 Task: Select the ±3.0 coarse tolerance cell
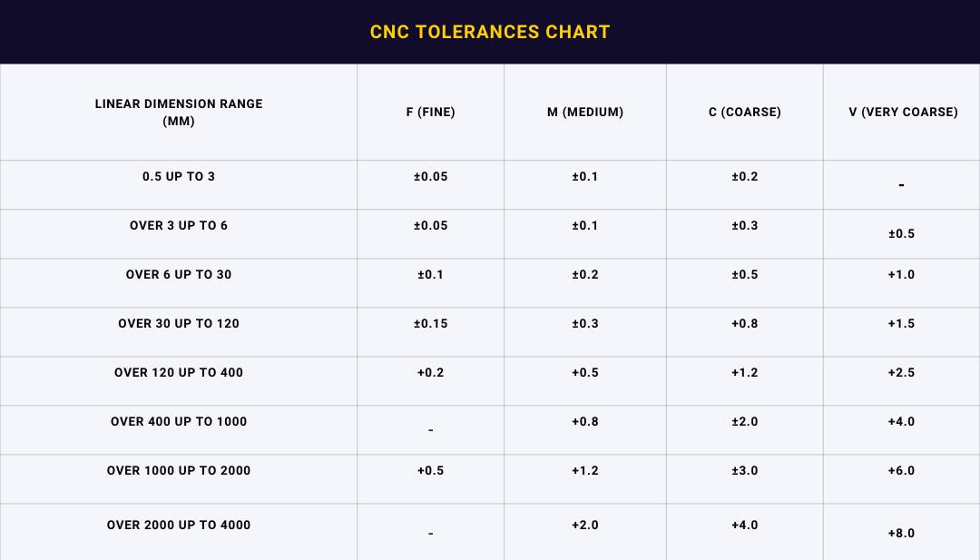(745, 471)
